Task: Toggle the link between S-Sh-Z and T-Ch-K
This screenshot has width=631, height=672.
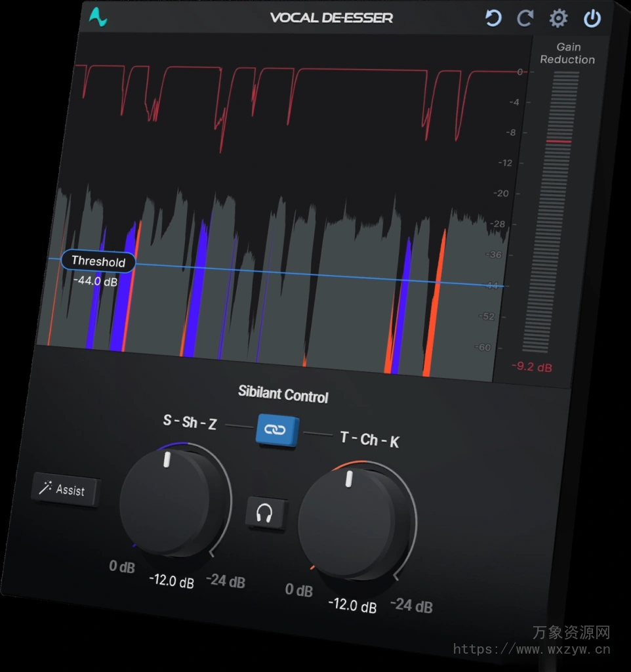Action: click(x=275, y=429)
